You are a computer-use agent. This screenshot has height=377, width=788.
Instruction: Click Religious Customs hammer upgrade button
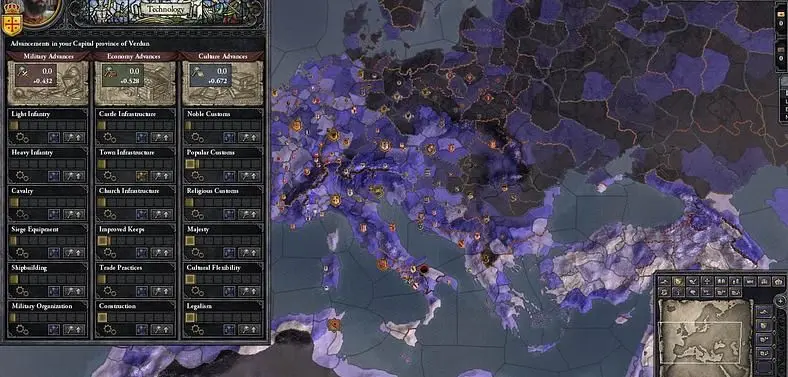(249, 214)
